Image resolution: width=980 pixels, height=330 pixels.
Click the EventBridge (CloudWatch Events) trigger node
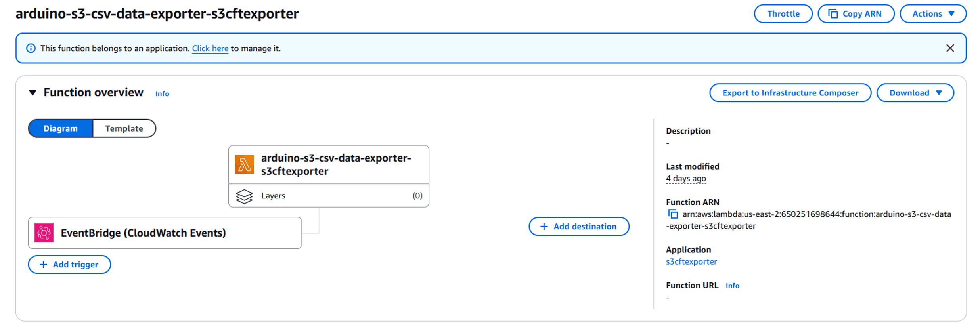click(143, 233)
